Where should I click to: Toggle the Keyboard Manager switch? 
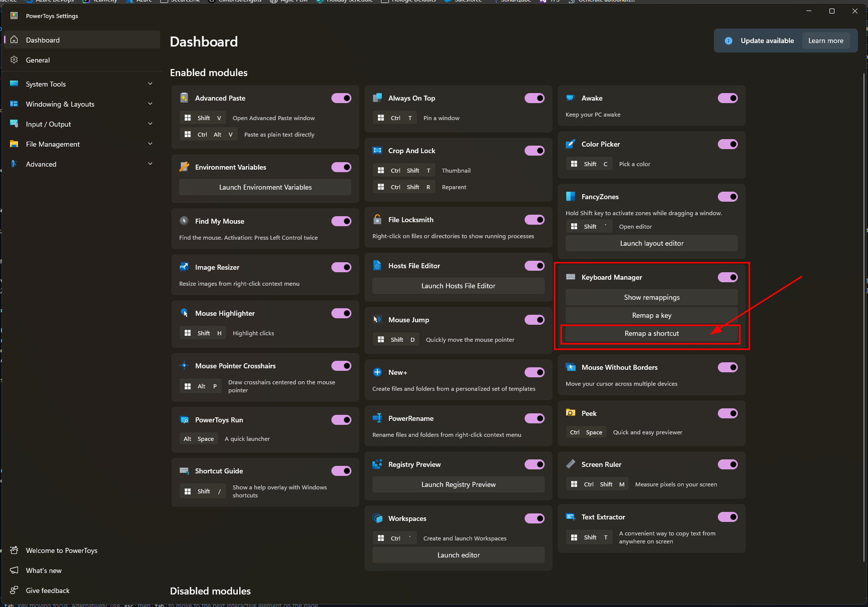(x=728, y=277)
